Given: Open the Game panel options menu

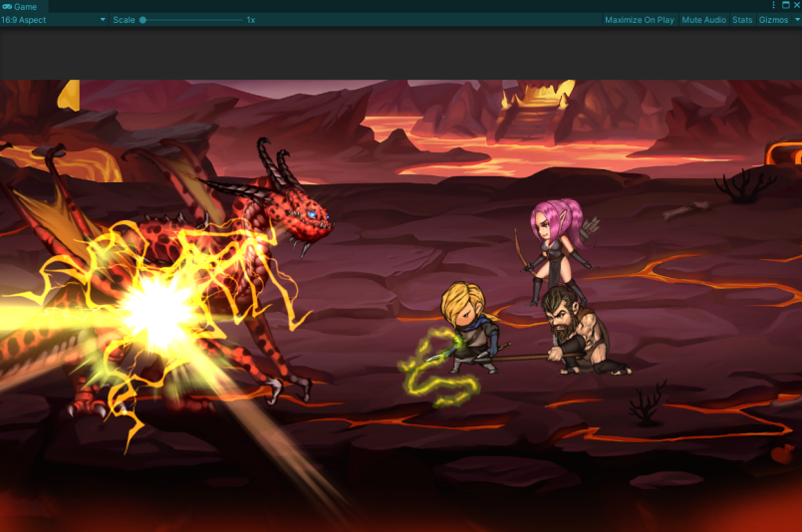Looking at the screenshot, I should pos(773,5).
